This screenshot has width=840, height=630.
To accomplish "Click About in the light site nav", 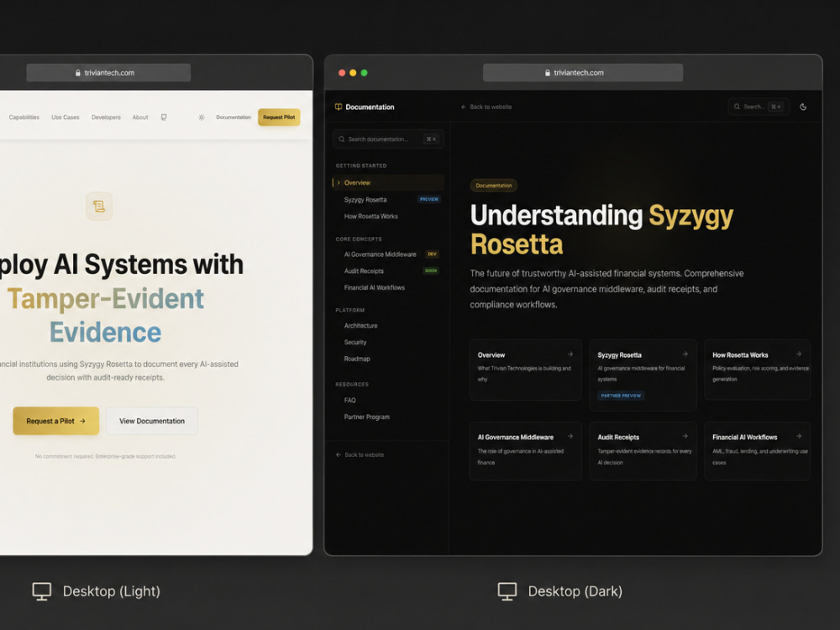I will coord(140,118).
